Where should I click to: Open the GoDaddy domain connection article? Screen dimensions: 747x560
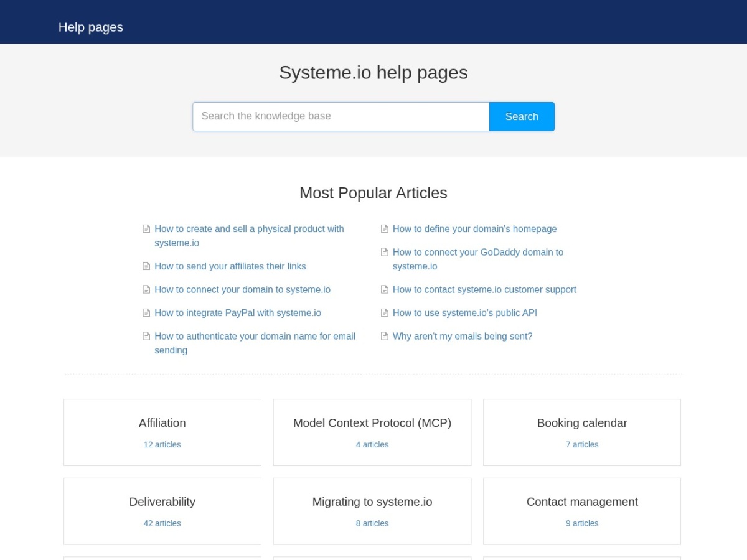click(477, 259)
